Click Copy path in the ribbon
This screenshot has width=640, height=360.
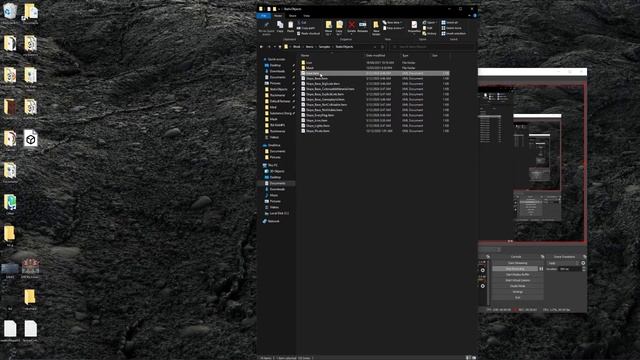306,28
